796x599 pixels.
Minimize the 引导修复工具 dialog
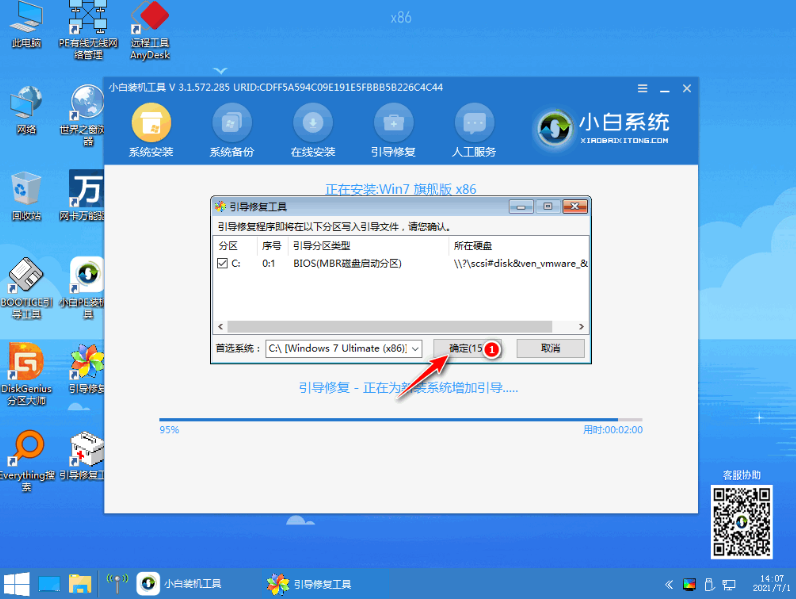(521, 207)
